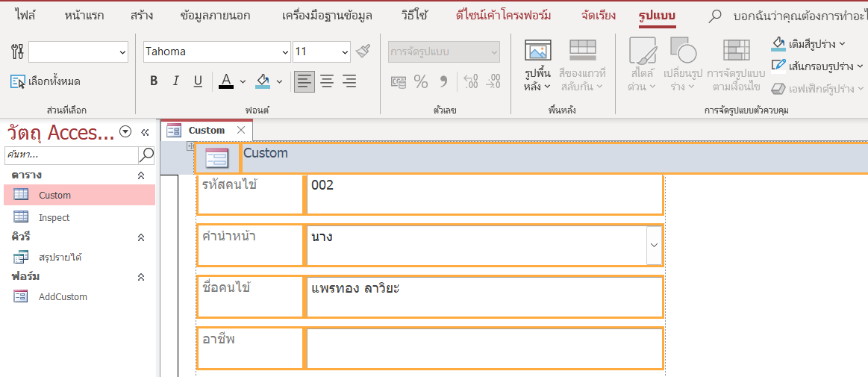
Task: Open the Shape Outline menu
Action: coord(817,66)
